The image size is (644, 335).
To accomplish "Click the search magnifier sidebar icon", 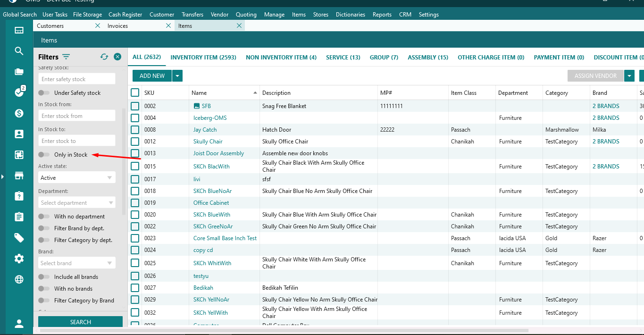I will (x=19, y=51).
